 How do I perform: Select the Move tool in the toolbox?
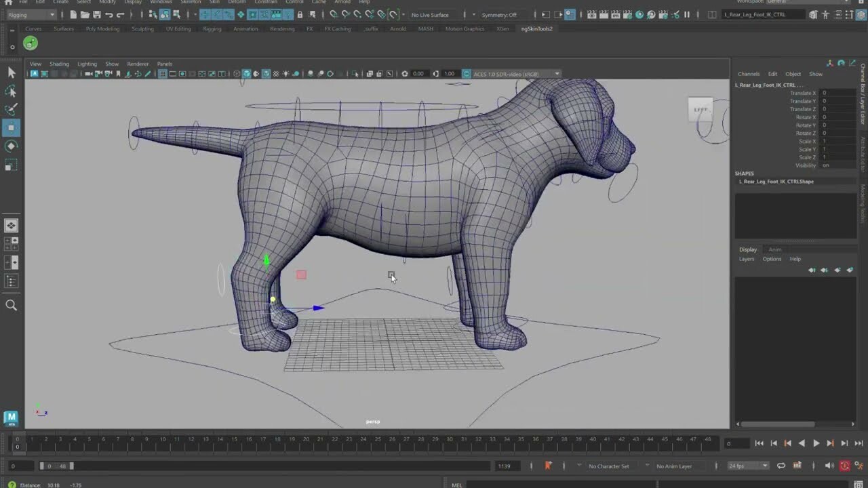point(11,127)
